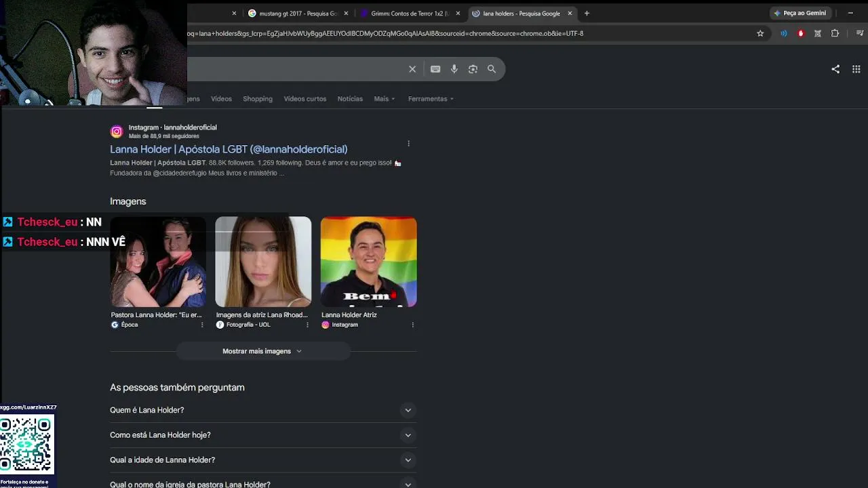Open the on-screen keyboard input tool
Image resolution: width=868 pixels, height=488 pixels.
[x=435, y=69]
